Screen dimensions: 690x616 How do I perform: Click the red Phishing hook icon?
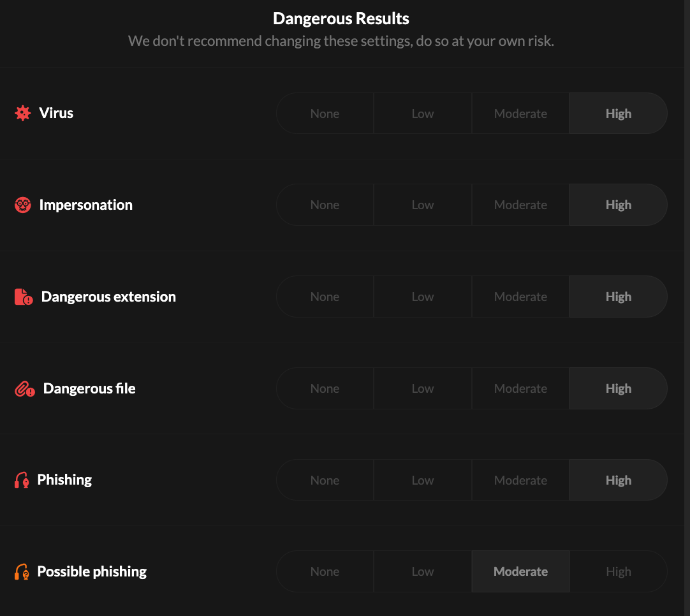click(22, 480)
